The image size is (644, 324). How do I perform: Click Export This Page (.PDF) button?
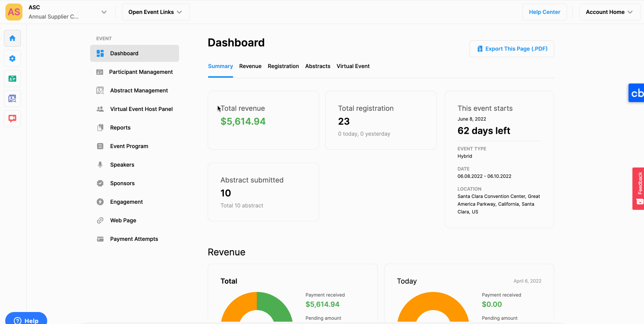tap(512, 49)
